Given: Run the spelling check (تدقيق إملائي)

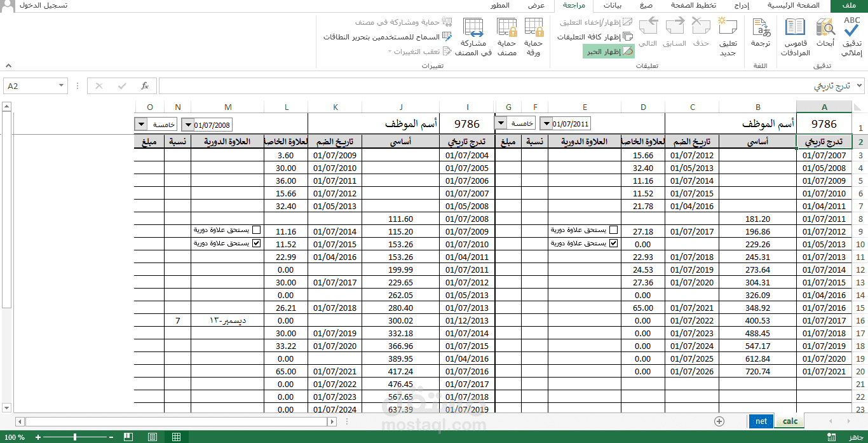Looking at the screenshot, I should (x=851, y=37).
